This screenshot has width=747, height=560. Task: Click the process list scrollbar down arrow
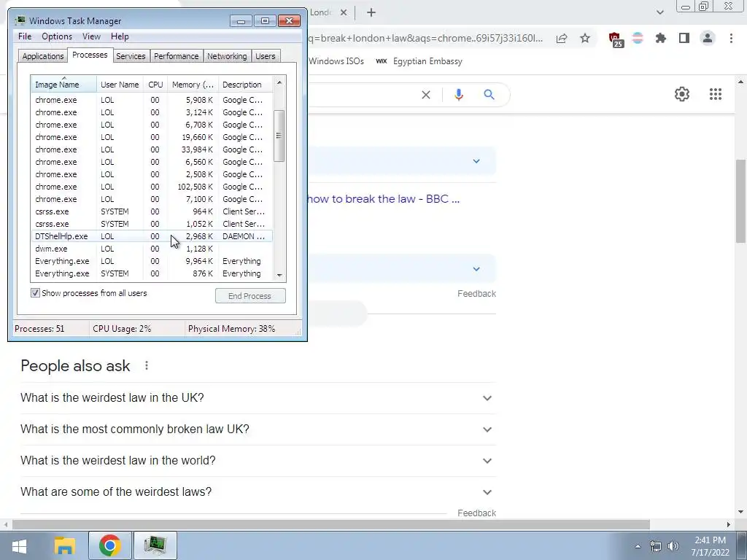279,275
